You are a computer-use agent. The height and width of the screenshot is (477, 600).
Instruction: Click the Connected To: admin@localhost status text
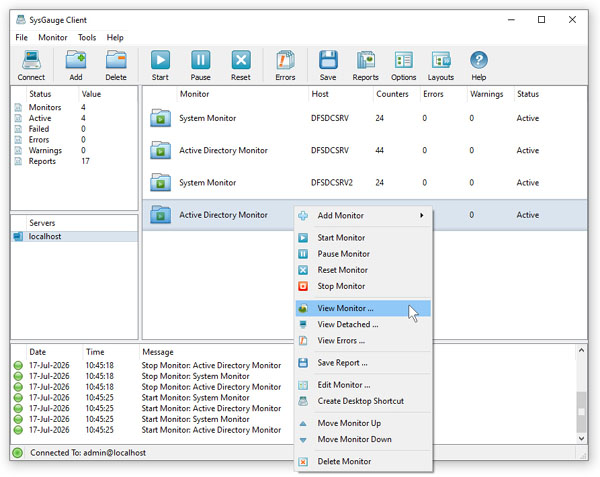pyautogui.click(x=88, y=453)
